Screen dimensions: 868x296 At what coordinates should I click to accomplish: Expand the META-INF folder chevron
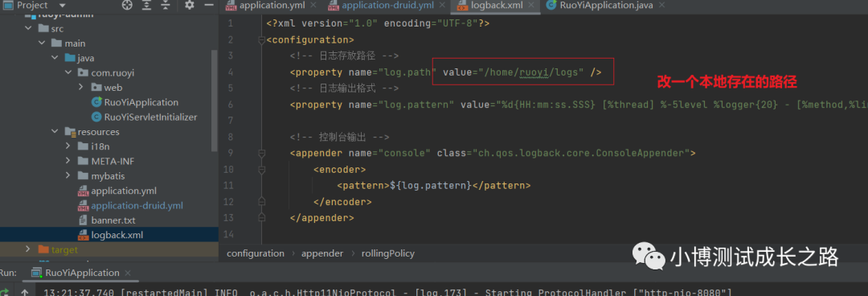(68, 162)
